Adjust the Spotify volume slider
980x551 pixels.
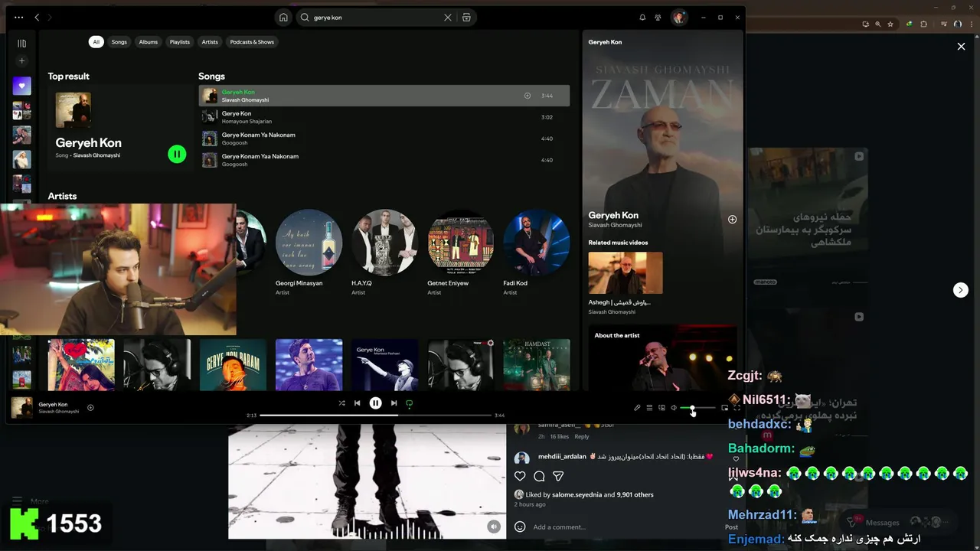[x=697, y=408]
